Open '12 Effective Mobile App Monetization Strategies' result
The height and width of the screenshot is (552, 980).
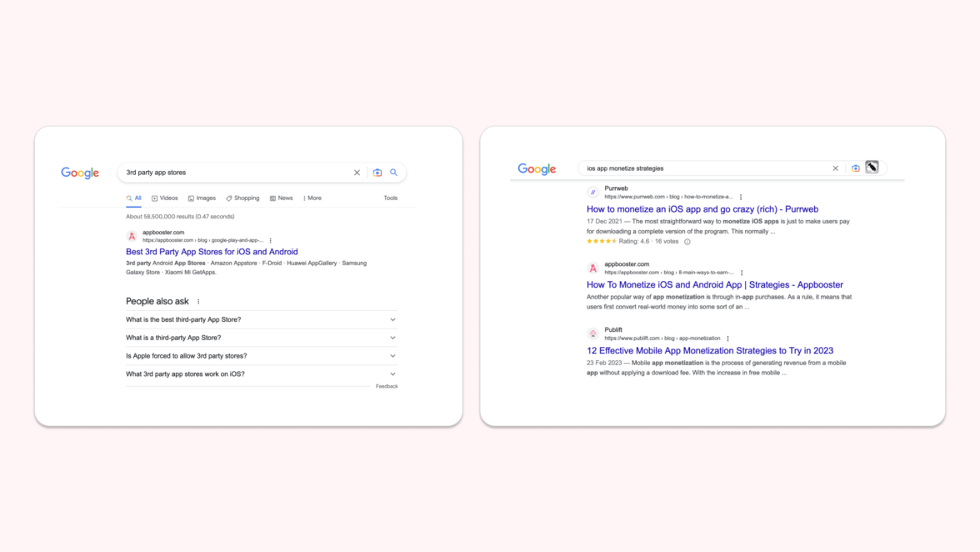(710, 351)
